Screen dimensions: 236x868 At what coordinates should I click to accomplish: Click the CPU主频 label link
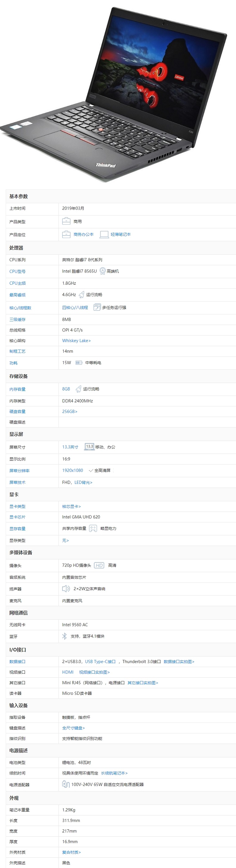point(17,283)
